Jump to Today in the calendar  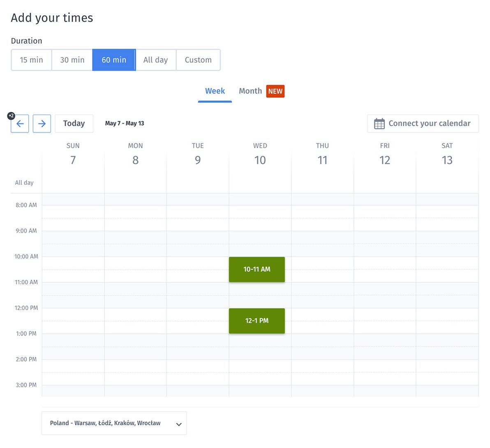74,124
